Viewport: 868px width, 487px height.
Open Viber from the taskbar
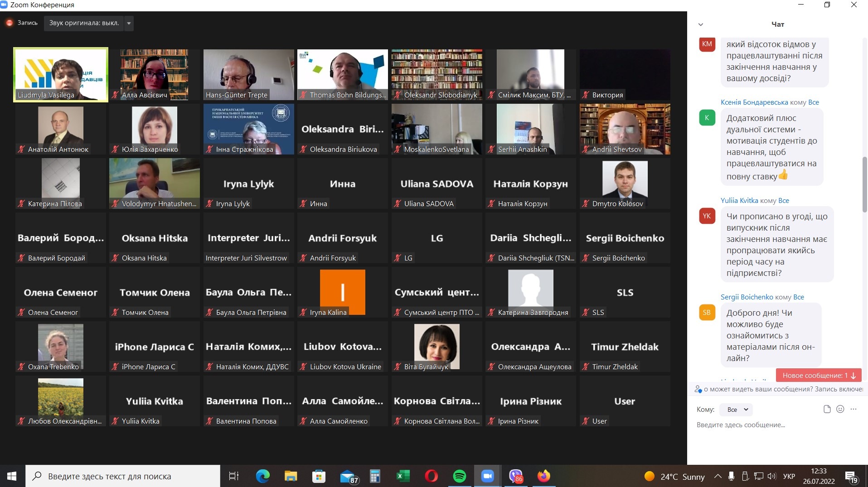point(516,476)
